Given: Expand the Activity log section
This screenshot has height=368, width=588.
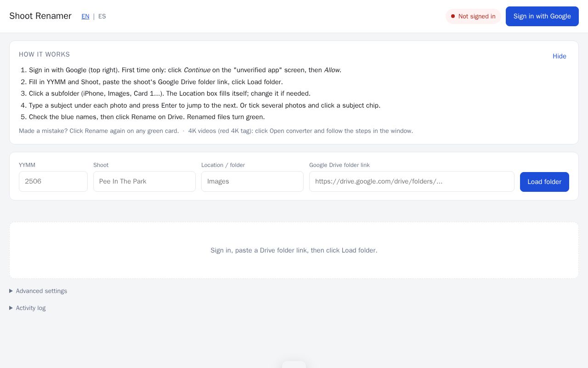Looking at the screenshot, I should point(28,308).
